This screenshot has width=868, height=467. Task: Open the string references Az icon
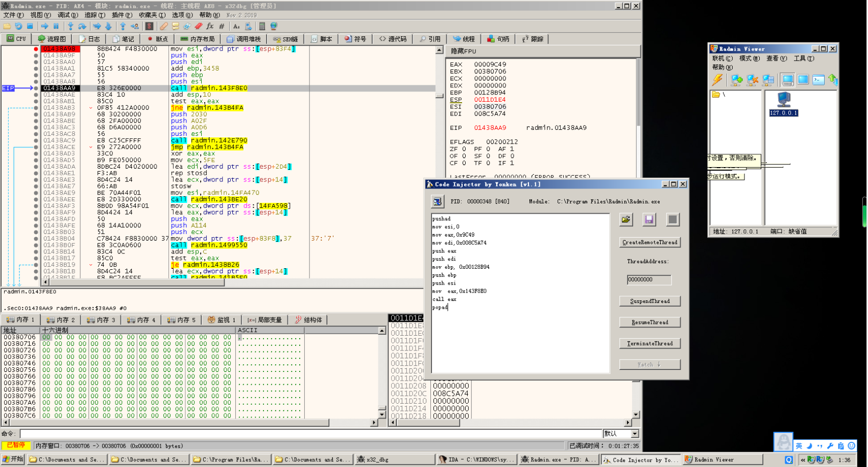click(x=236, y=26)
